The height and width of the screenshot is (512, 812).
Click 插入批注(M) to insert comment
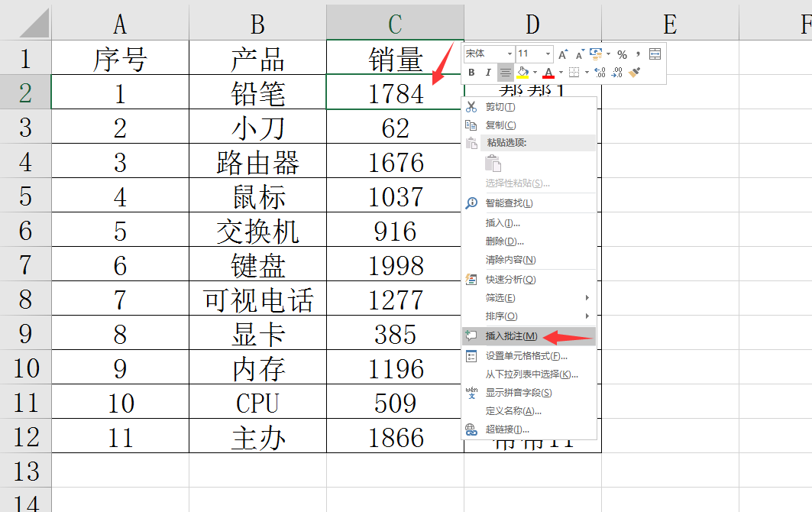(529, 335)
